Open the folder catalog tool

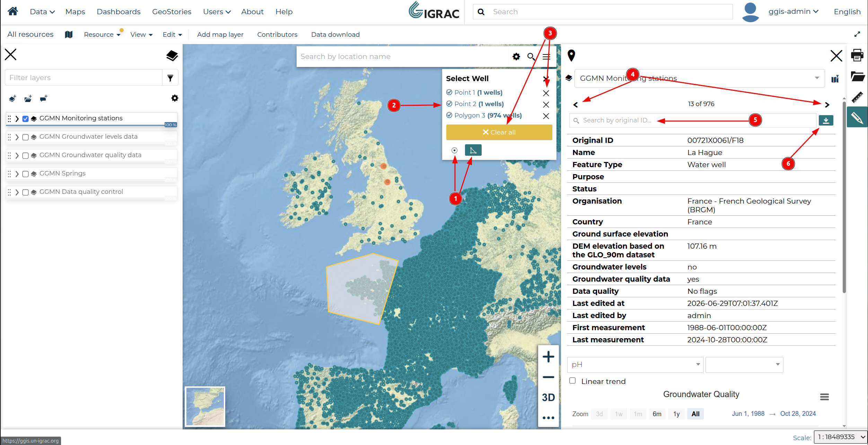coord(857,76)
